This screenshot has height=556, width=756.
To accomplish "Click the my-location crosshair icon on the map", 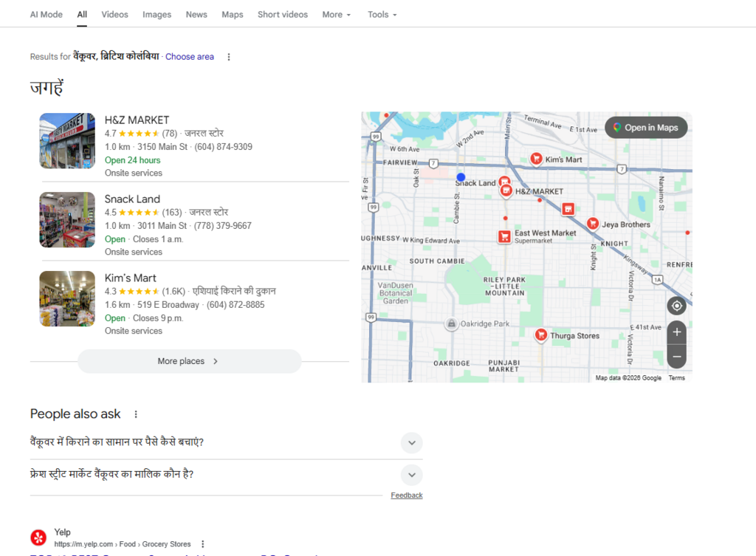I will pyautogui.click(x=676, y=305).
